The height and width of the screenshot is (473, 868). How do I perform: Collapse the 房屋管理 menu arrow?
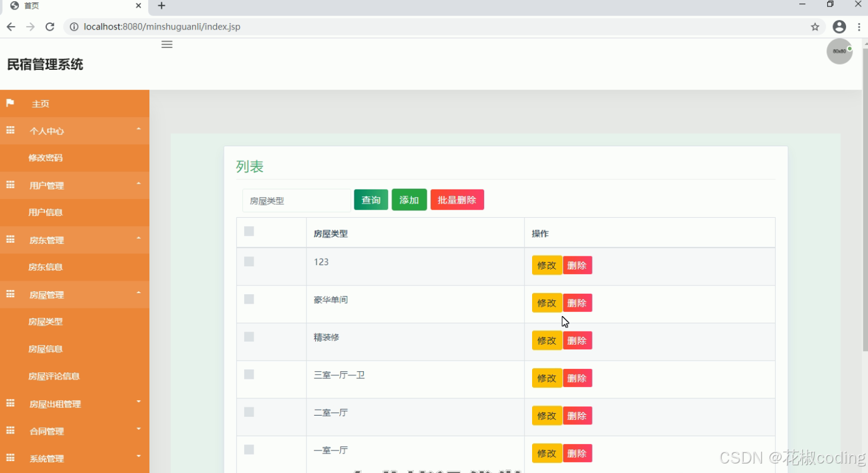pos(139,292)
